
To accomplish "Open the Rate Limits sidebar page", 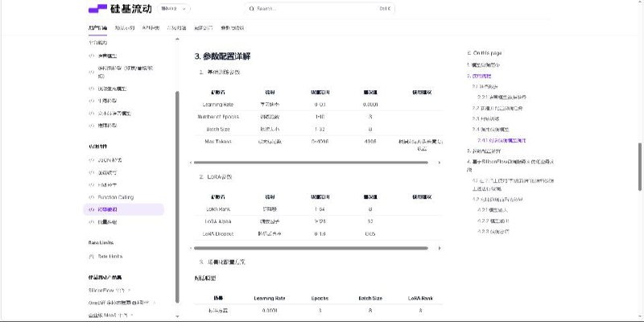I will coord(110,256).
